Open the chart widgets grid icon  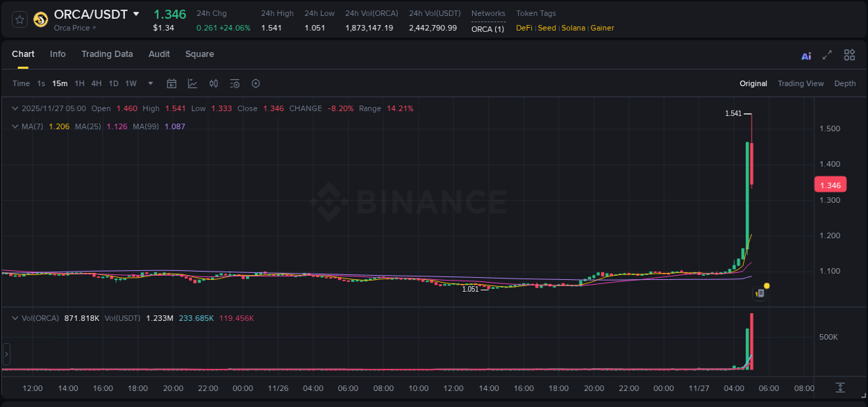[849, 55]
